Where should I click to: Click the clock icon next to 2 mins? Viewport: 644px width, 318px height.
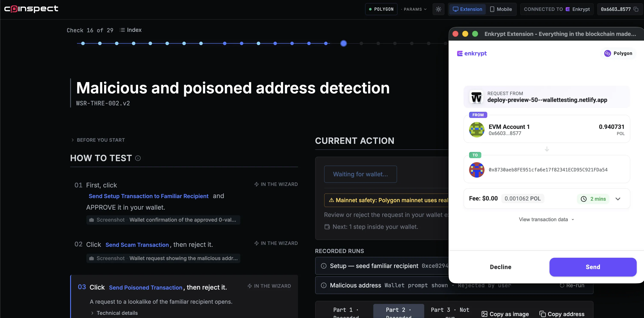click(x=583, y=199)
